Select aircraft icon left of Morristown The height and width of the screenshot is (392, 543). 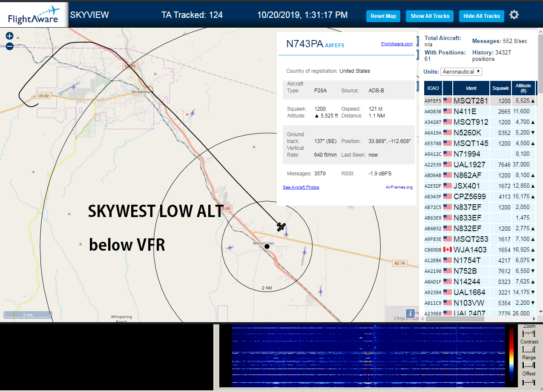pyautogui.click(x=230, y=247)
